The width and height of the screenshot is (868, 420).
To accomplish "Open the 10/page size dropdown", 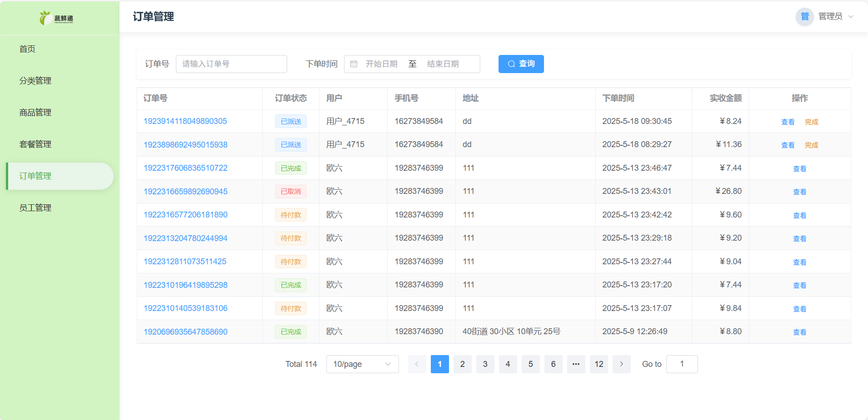I will coord(362,364).
